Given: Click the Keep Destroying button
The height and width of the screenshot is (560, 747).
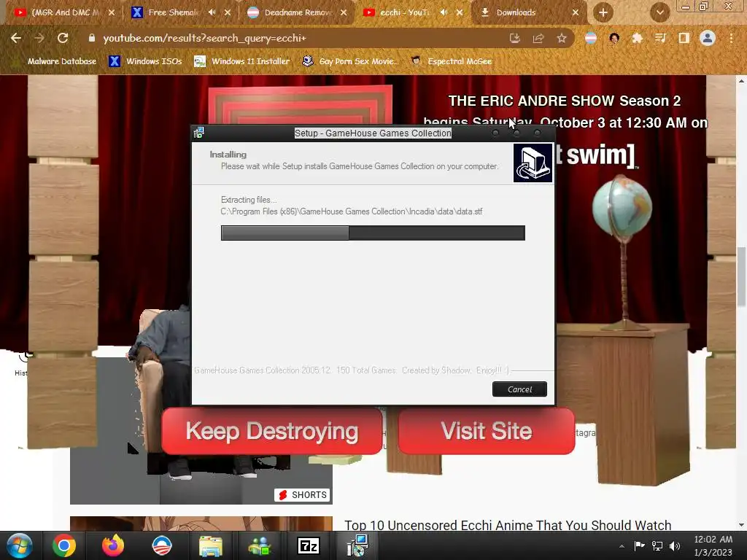Looking at the screenshot, I should [x=272, y=431].
